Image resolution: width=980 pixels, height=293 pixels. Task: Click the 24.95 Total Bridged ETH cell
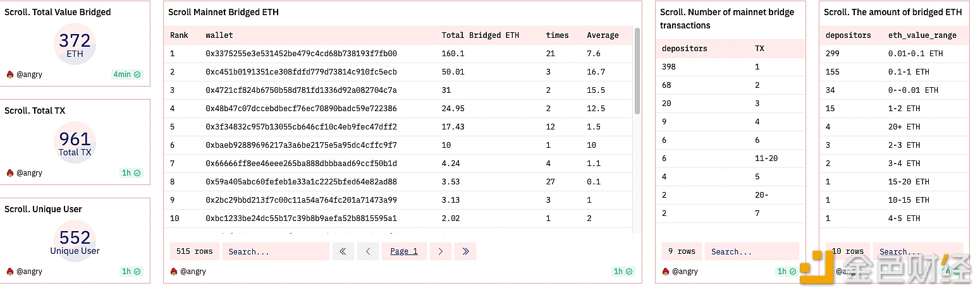(x=453, y=109)
